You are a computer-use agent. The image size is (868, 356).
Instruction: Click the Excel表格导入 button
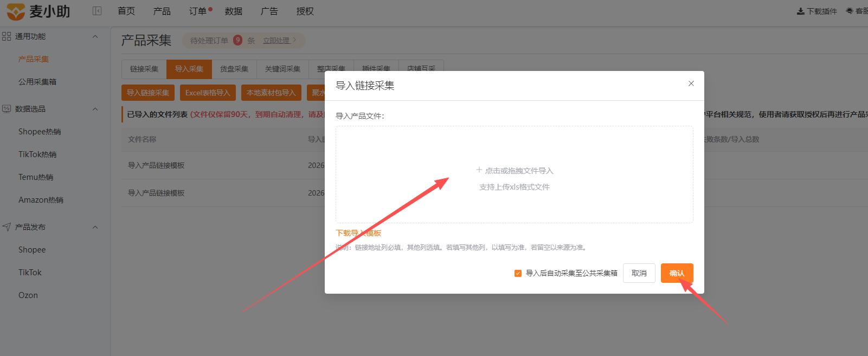click(208, 93)
